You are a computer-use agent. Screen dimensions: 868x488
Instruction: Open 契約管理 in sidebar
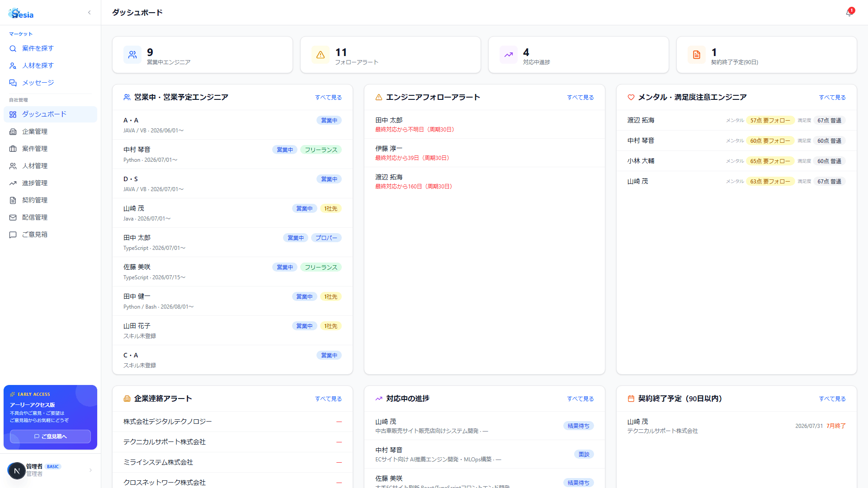coord(50,200)
